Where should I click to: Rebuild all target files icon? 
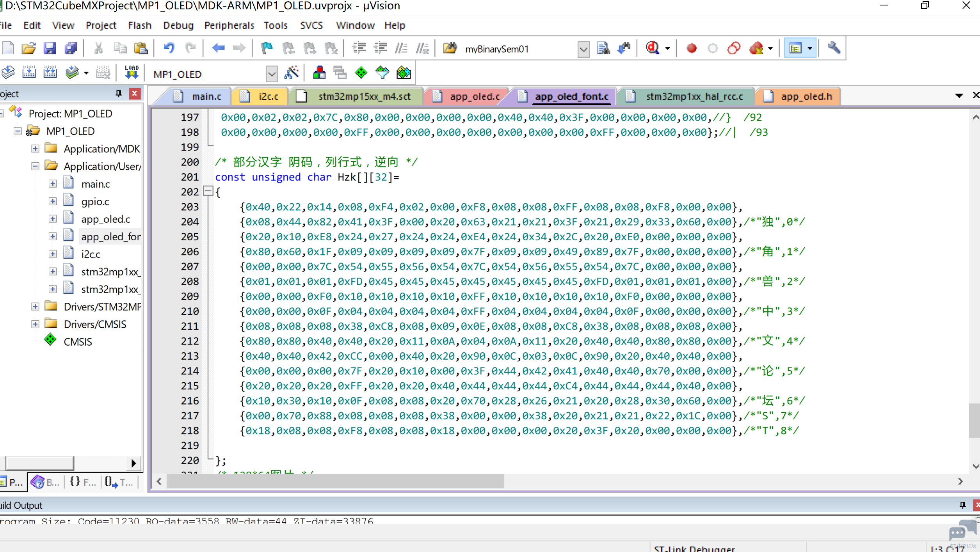(x=50, y=72)
